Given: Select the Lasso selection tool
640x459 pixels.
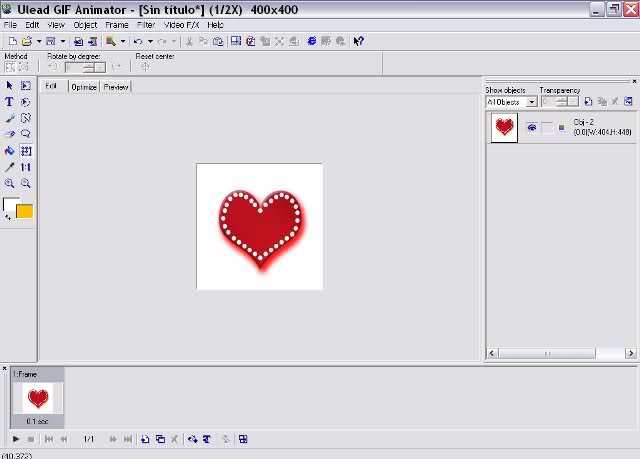Looking at the screenshot, I should click(26, 134).
